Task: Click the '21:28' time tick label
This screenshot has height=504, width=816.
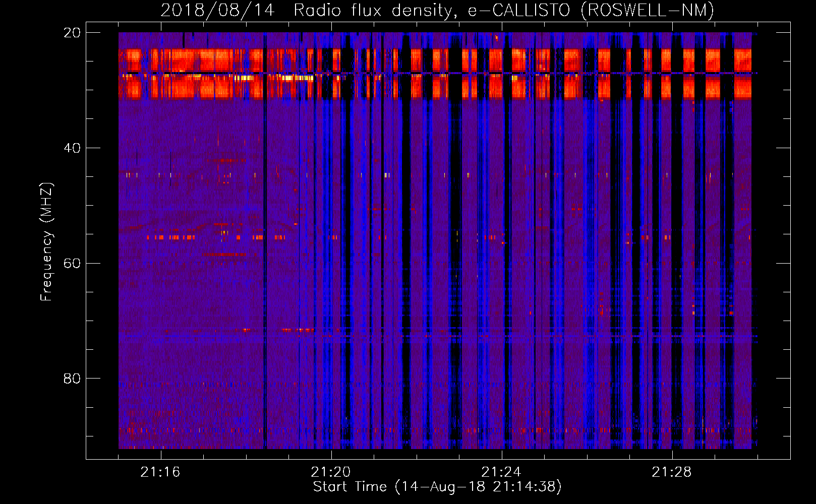Action: 672,472
